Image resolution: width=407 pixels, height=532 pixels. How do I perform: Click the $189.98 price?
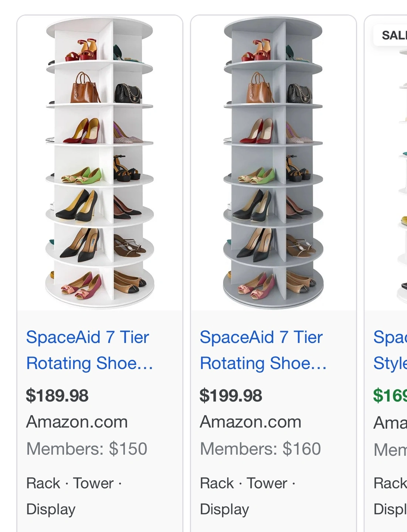coord(57,396)
